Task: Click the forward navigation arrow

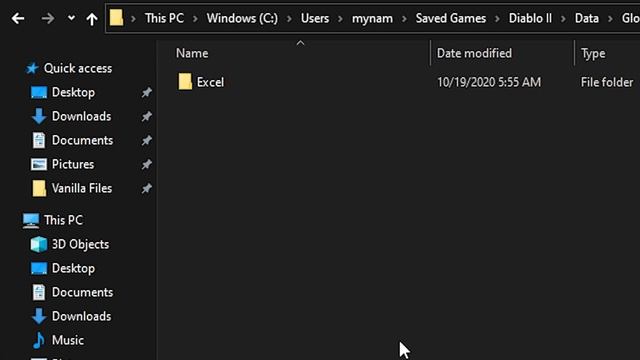Action: [x=48, y=18]
